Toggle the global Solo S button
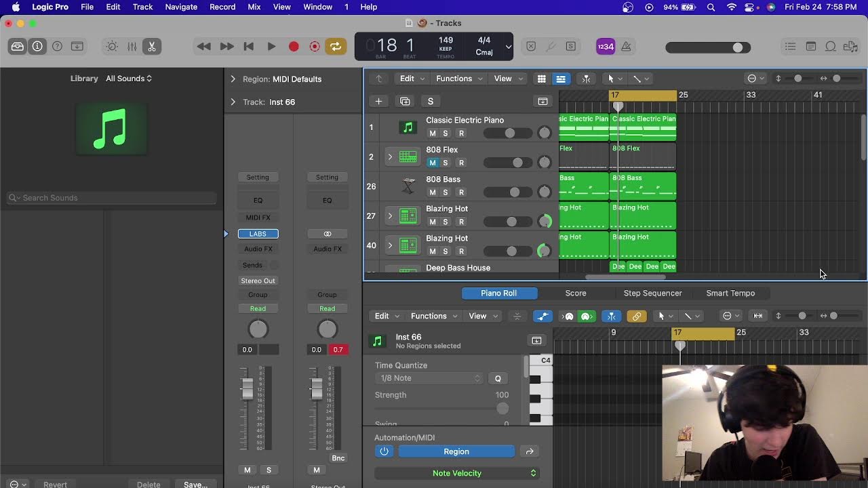The width and height of the screenshot is (868, 488). pyautogui.click(x=431, y=102)
